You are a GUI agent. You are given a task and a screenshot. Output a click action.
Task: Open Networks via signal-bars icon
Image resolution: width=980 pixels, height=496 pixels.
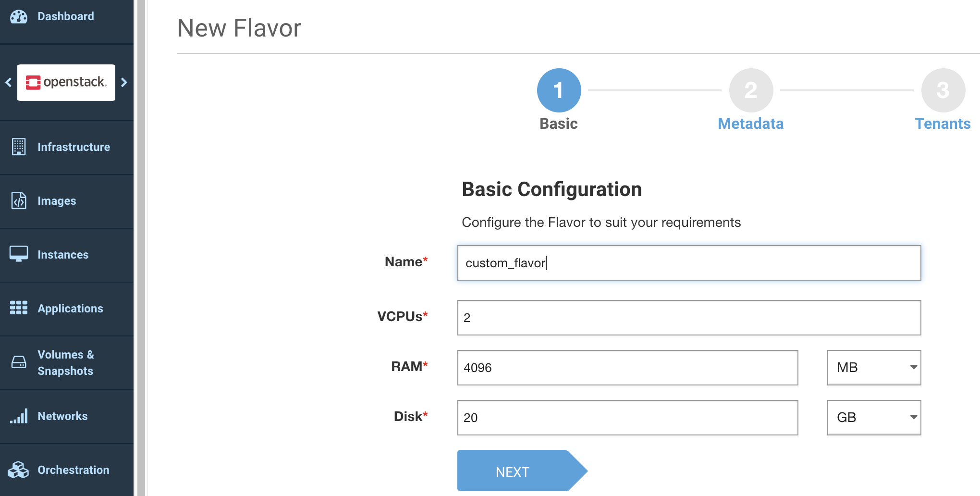pyautogui.click(x=19, y=416)
